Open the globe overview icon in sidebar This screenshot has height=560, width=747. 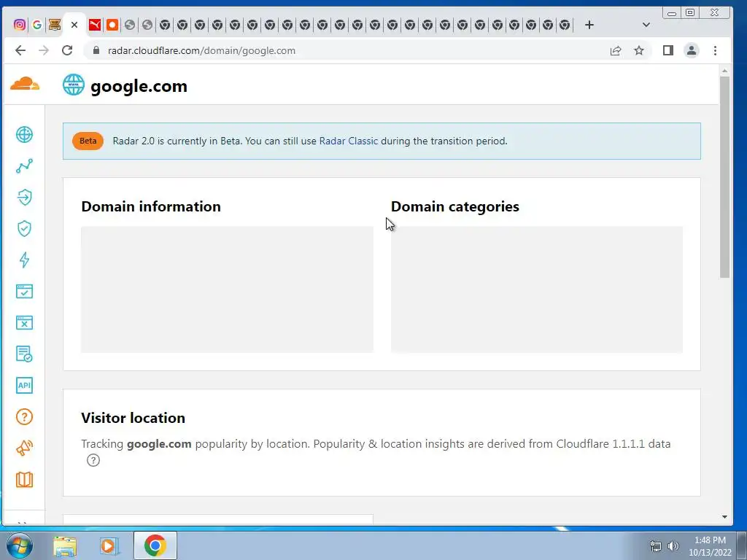[x=24, y=135]
